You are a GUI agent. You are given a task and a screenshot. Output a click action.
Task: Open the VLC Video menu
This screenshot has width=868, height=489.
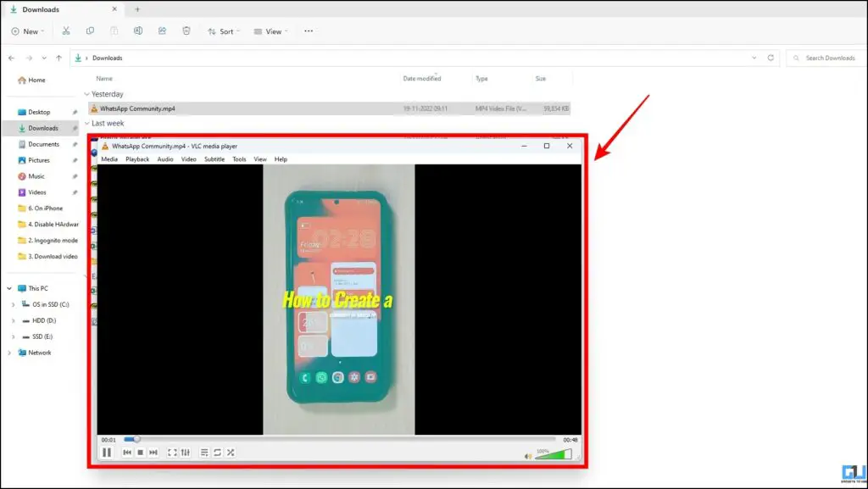[189, 159]
